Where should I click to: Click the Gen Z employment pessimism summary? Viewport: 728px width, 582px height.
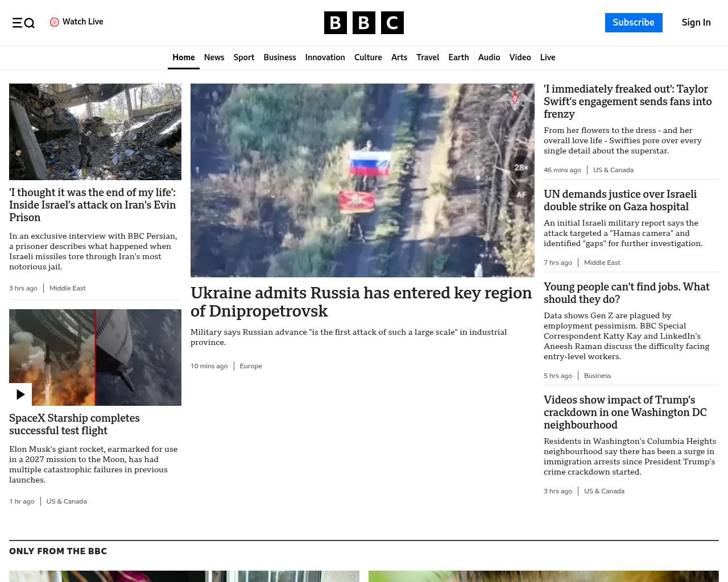click(626, 336)
